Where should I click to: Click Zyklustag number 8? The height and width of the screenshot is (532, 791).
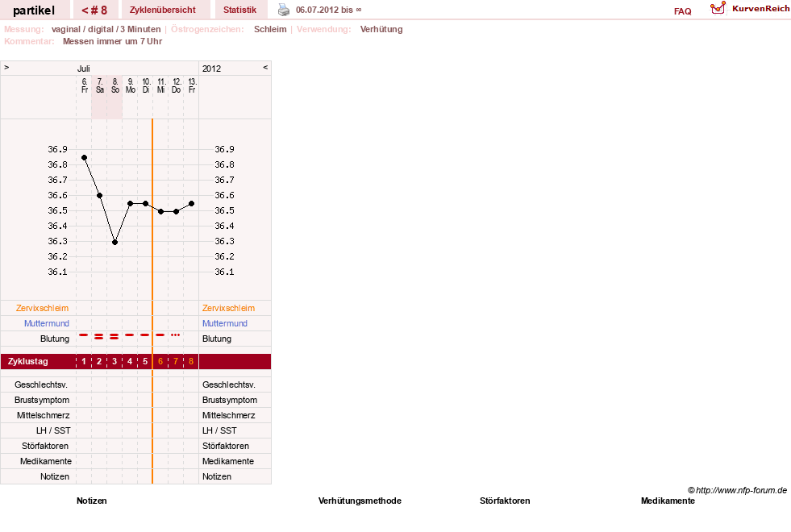[191, 362]
